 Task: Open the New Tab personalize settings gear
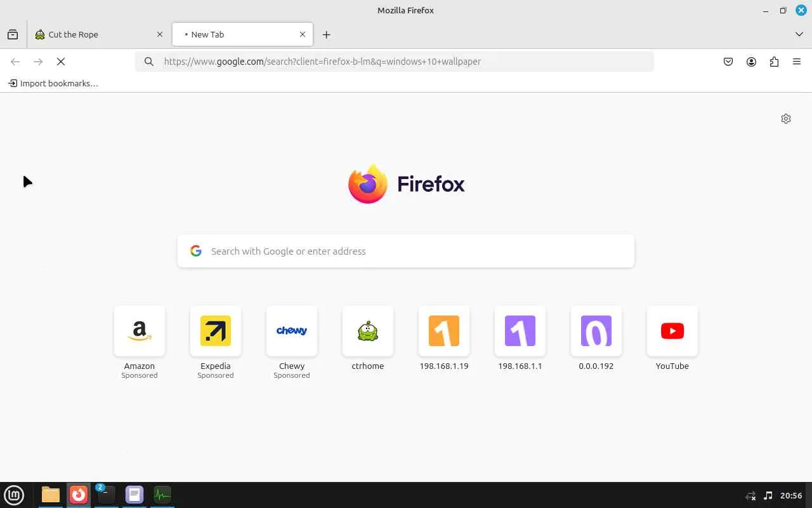pos(786,119)
